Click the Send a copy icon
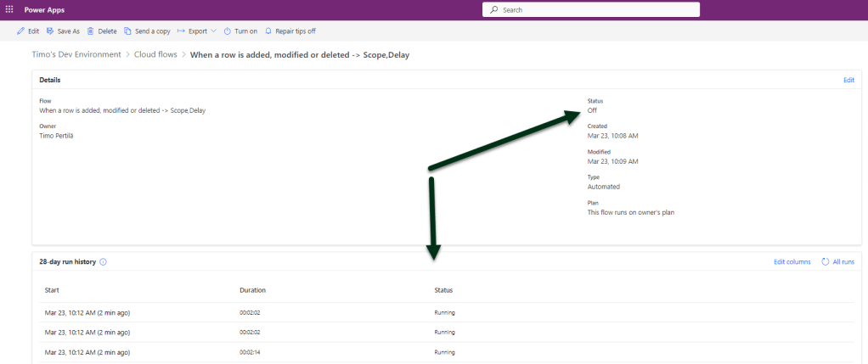Viewport: 868px width, 364px height. 127,31
